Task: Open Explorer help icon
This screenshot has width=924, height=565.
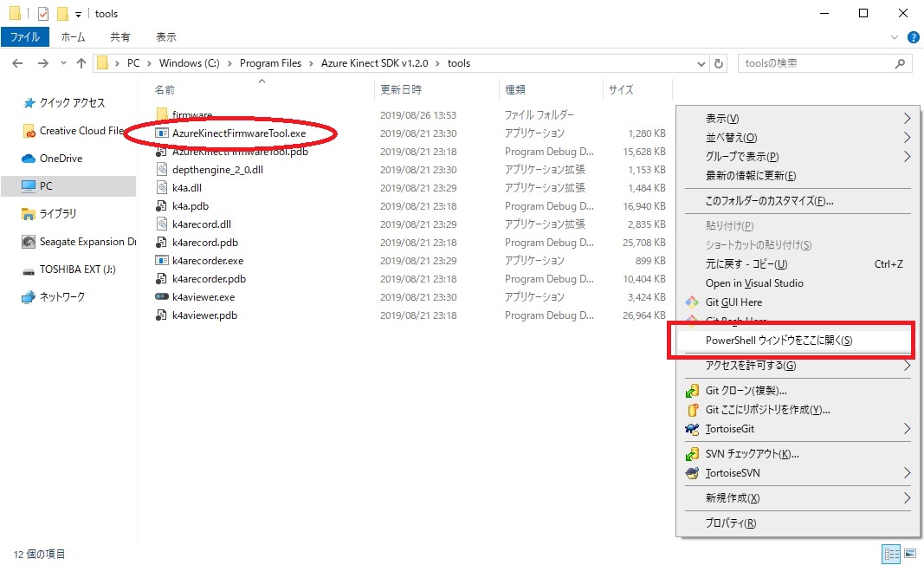Action: [x=914, y=37]
